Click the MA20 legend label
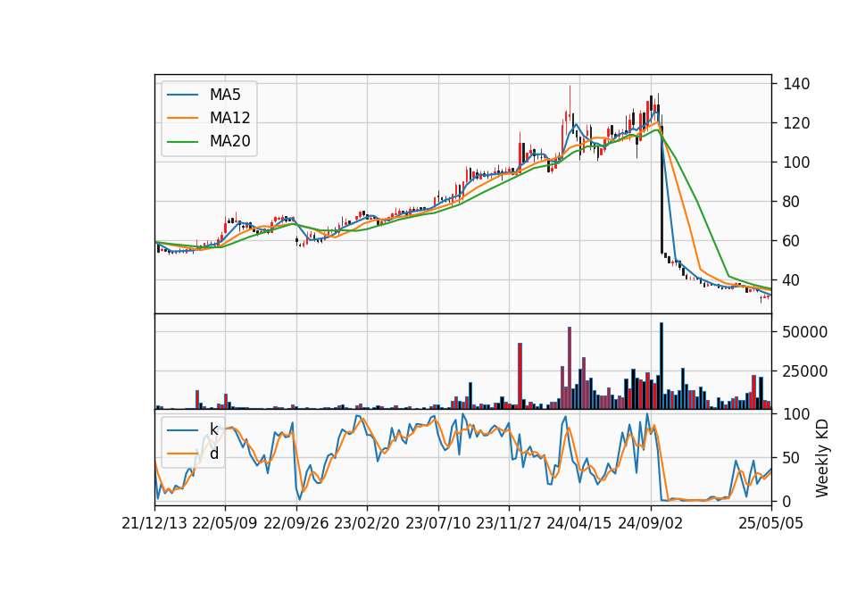This screenshot has width=857, height=616. click(229, 141)
